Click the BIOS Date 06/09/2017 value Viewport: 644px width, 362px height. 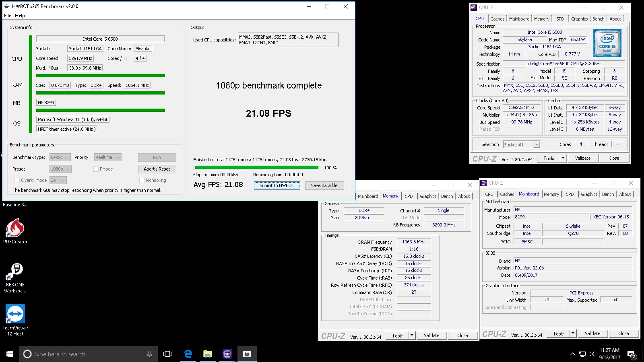[x=573, y=275]
